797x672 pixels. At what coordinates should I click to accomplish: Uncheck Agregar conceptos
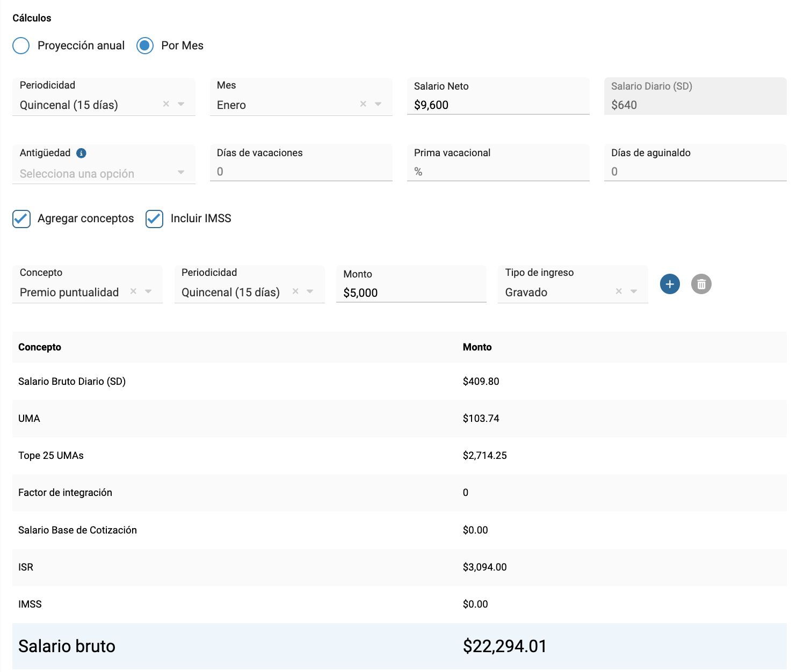21,218
